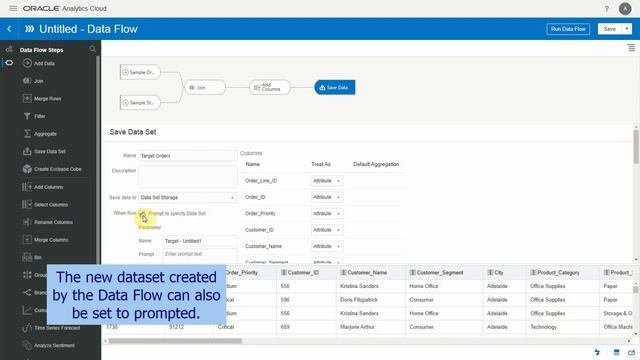Viewport: 640px width, 360px height.
Task: Open Treat As dropdown for Order_Priority
Action: tap(327, 213)
